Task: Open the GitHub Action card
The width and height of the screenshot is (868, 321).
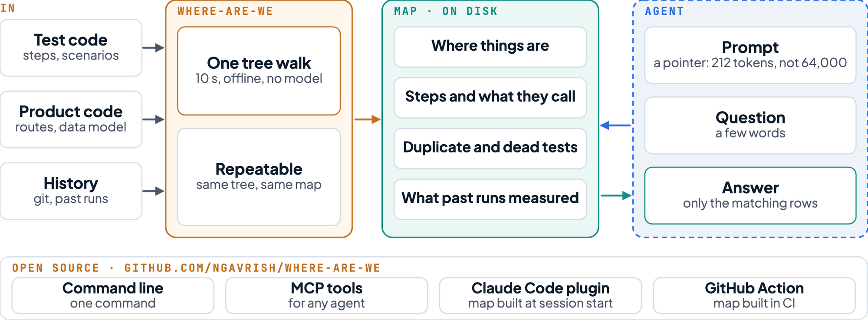Action: pyautogui.click(x=754, y=295)
